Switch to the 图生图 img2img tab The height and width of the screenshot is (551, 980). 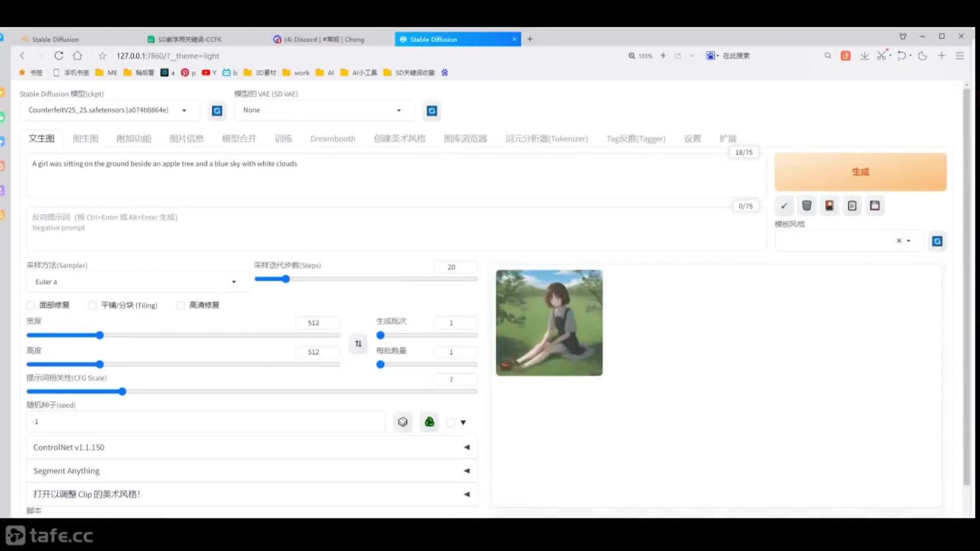(x=86, y=138)
